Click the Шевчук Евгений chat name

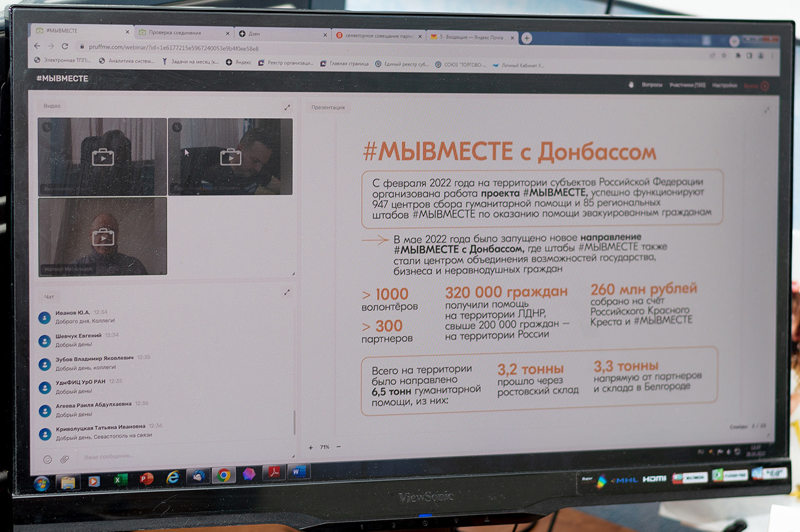(78, 335)
